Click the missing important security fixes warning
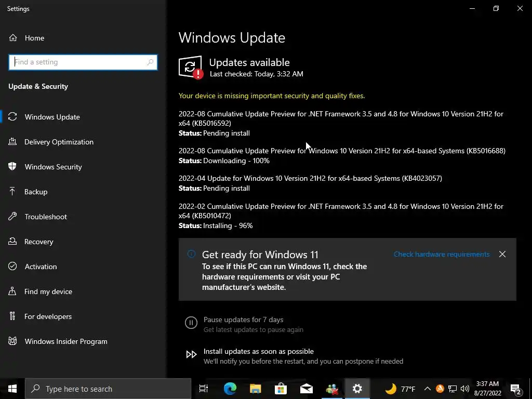Screen dimensions: 532x399 [271, 96]
